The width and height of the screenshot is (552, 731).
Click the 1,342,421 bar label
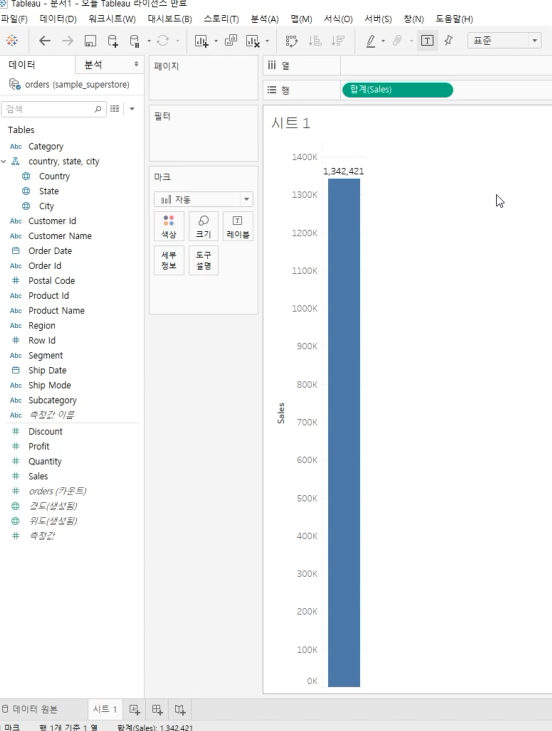pos(344,171)
